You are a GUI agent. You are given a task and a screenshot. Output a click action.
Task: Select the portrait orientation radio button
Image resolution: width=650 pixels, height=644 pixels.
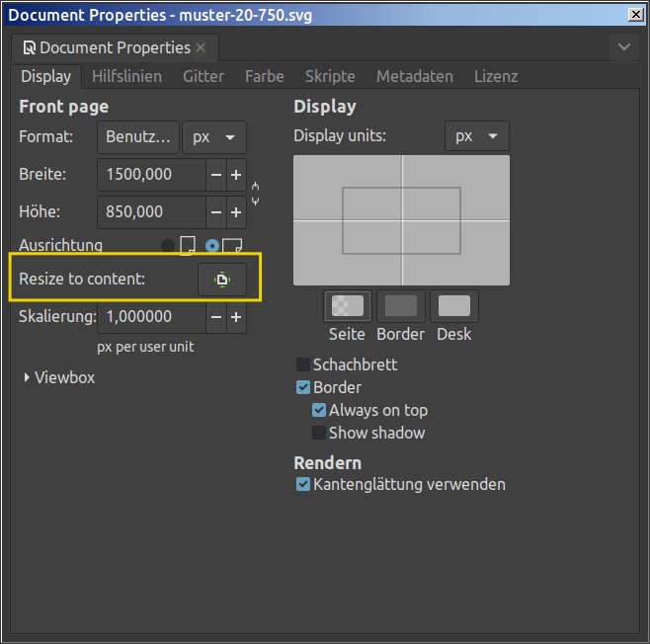169,245
